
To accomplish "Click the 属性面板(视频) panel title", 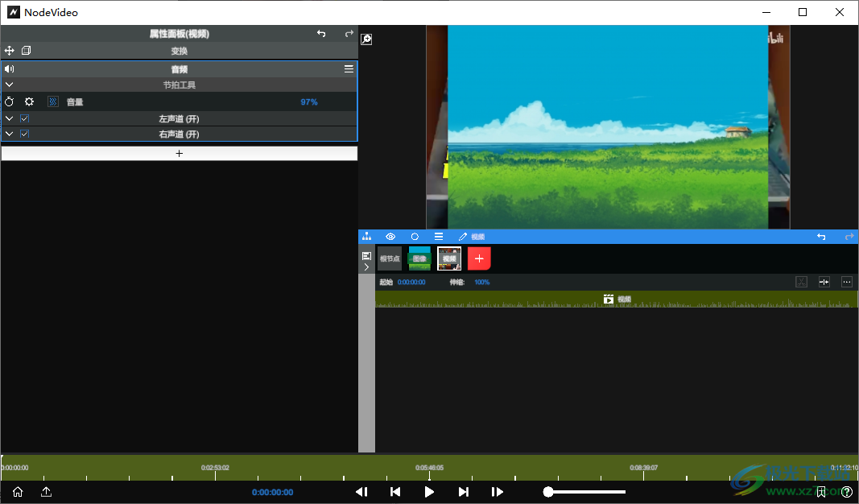I will click(x=180, y=34).
